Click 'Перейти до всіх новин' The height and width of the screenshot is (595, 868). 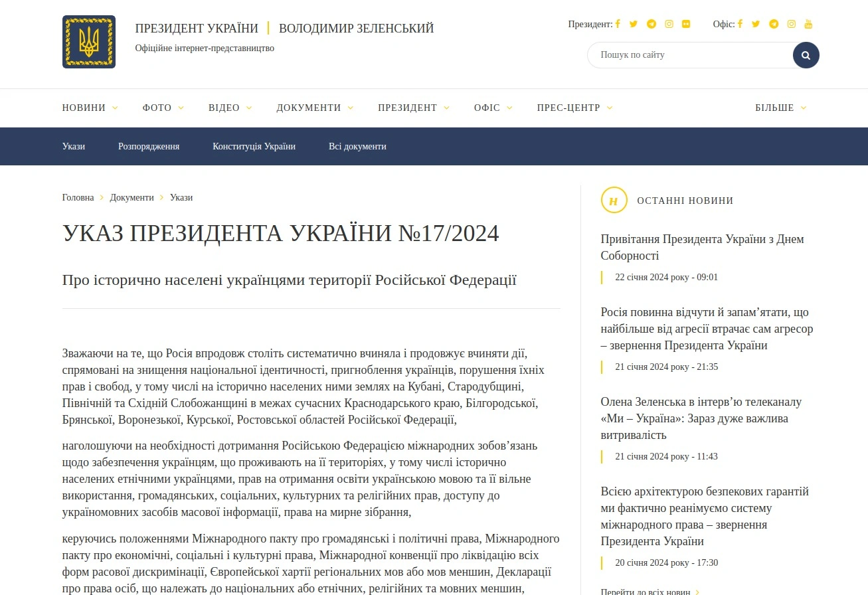pos(648,590)
